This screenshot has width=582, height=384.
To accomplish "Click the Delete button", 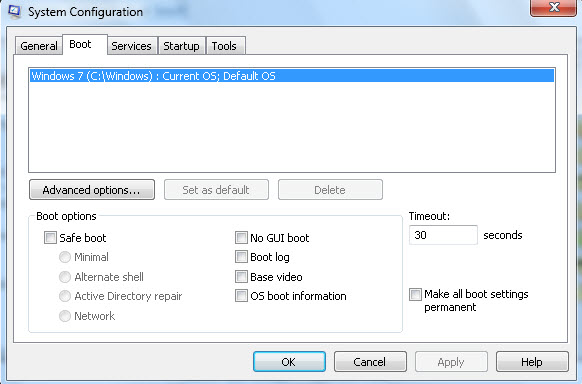I will (330, 190).
